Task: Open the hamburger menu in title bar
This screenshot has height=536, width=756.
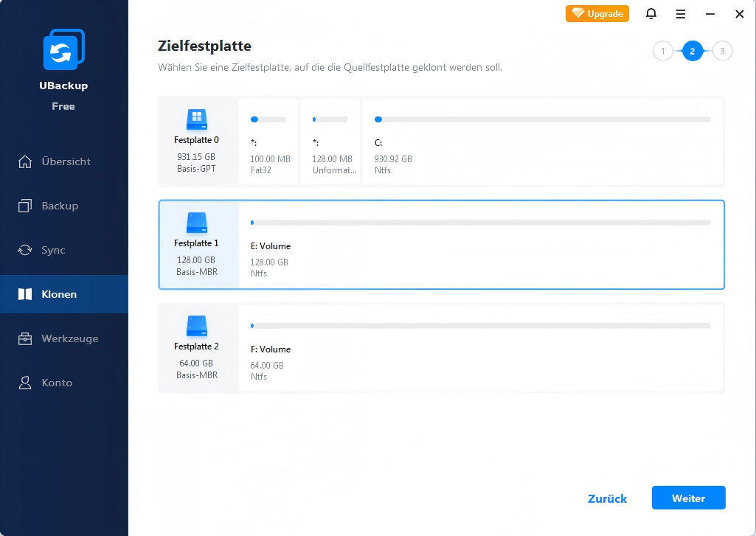Action: coord(681,14)
